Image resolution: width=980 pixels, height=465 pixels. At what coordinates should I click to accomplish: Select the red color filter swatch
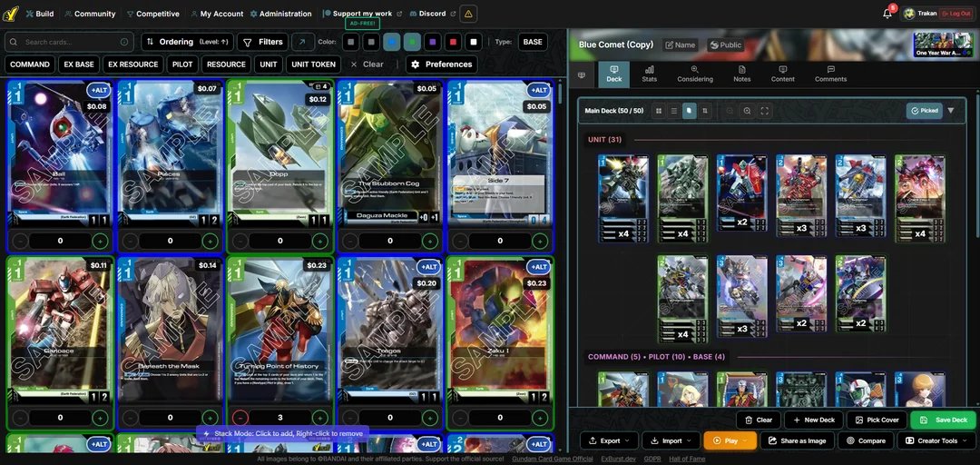[x=453, y=42]
